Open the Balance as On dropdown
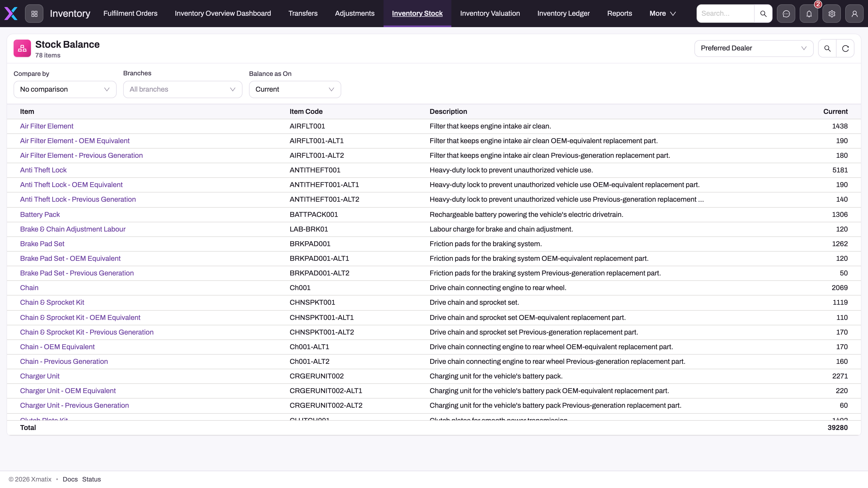Viewport: 868px width, 488px height. (295, 89)
